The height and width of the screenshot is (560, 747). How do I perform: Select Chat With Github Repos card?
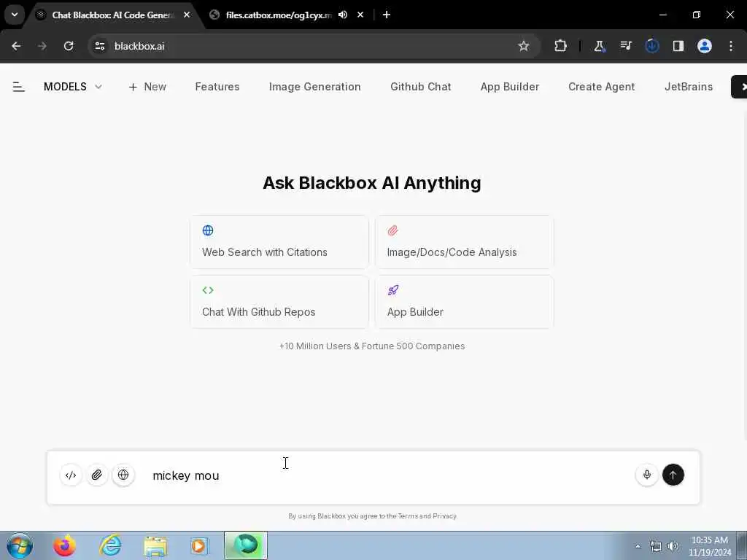pyautogui.click(x=279, y=302)
